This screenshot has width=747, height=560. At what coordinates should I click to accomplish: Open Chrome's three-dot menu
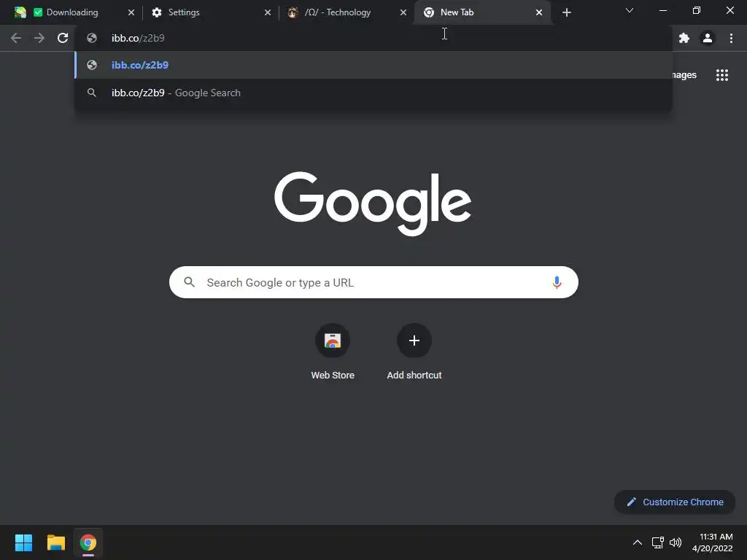[731, 38]
